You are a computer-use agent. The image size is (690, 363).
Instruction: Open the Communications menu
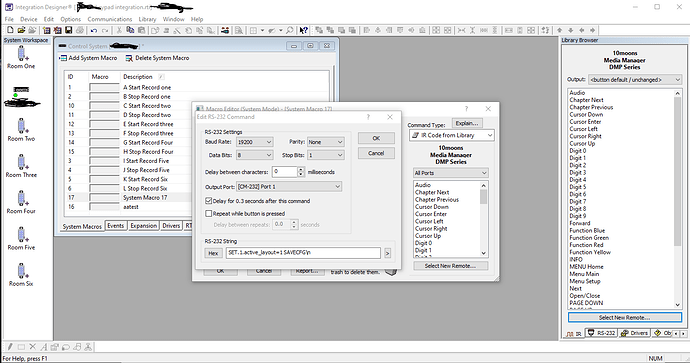point(110,19)
